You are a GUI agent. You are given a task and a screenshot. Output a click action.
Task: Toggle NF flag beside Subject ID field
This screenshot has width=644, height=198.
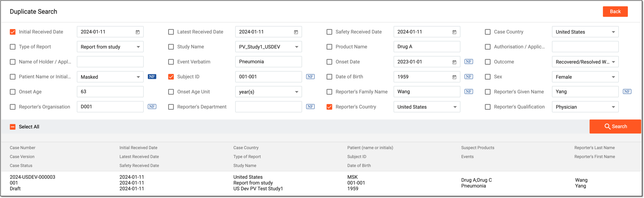pyautogui.click(x=310, y=77)
